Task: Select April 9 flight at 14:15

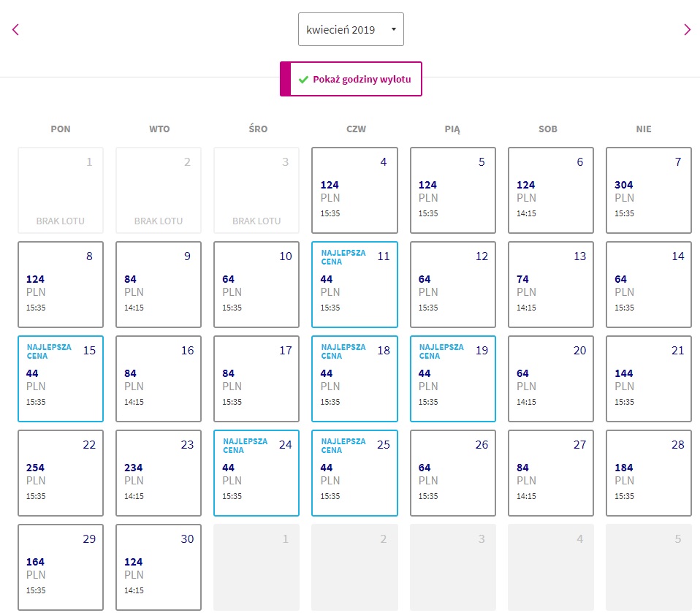Action: pos(159,284)
